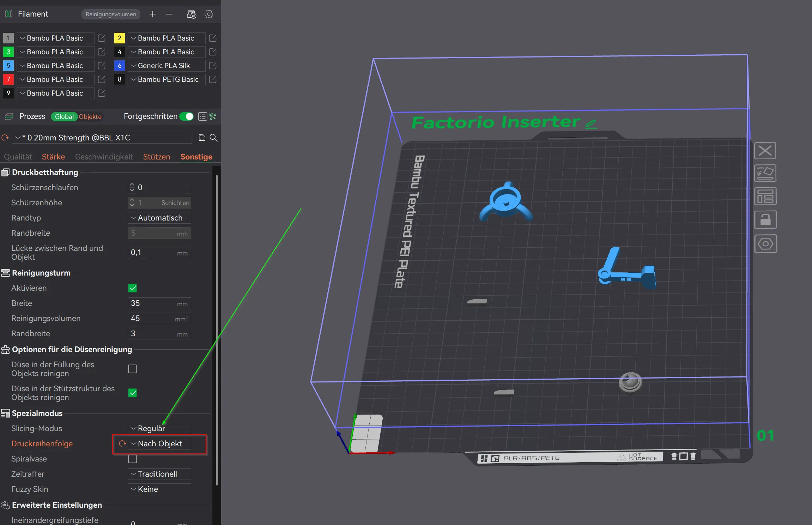812x525 pixels.
Task: Switch to the Sonstige tab
Action: pos(196,157)
